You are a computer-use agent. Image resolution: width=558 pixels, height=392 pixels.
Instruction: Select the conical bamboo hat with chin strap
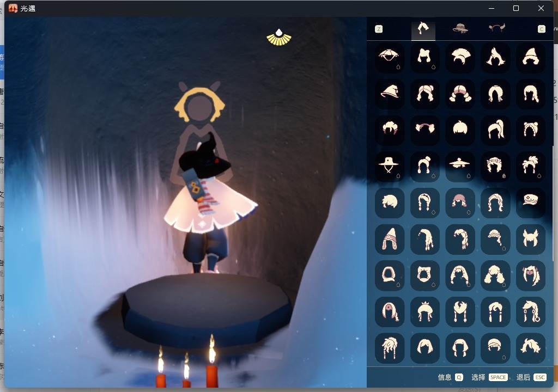(389, 58)
